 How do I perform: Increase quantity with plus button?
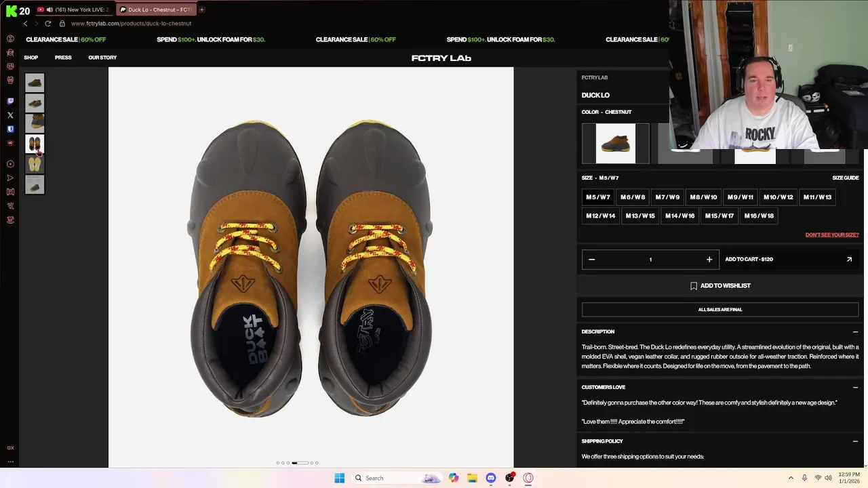709,259
